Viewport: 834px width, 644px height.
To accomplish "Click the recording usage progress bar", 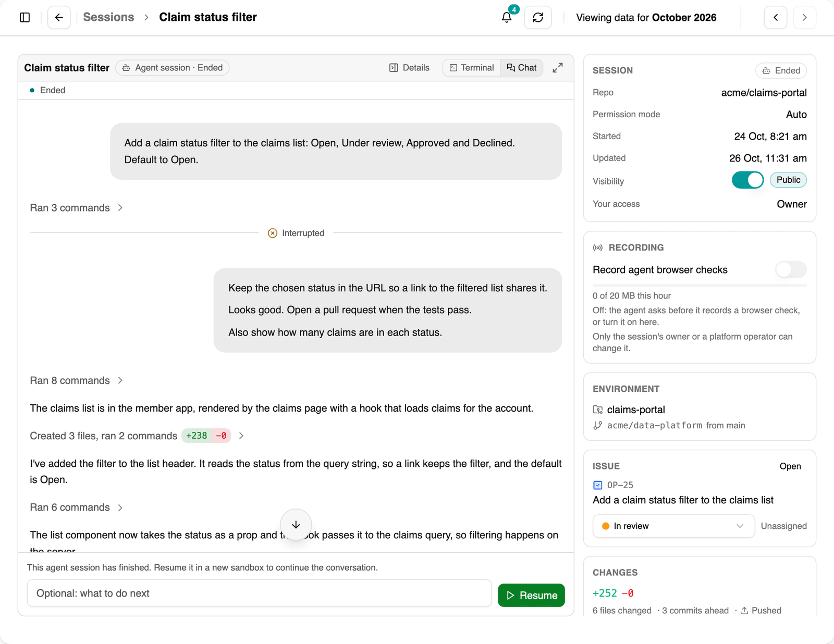I will tap(700, 286).
